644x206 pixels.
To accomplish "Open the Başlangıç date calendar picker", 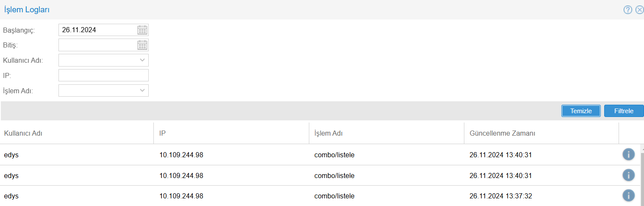I will [x=142, y=30].
